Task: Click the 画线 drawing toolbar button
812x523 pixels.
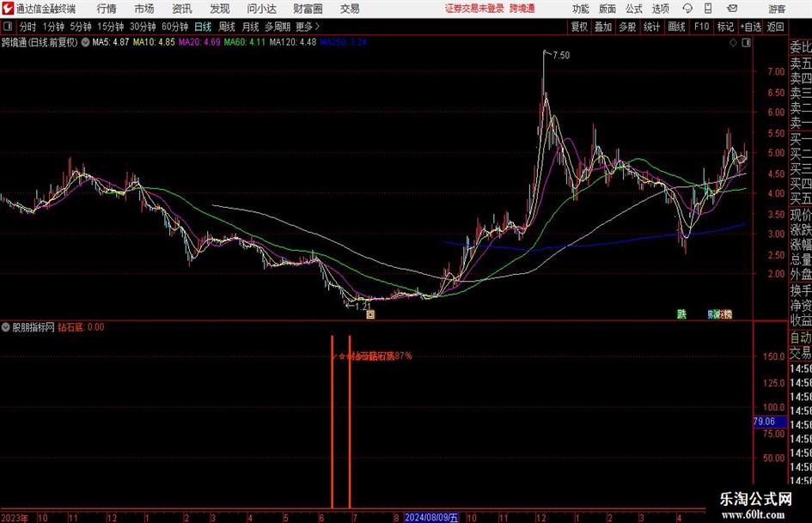Action: (x=677, y=27)
